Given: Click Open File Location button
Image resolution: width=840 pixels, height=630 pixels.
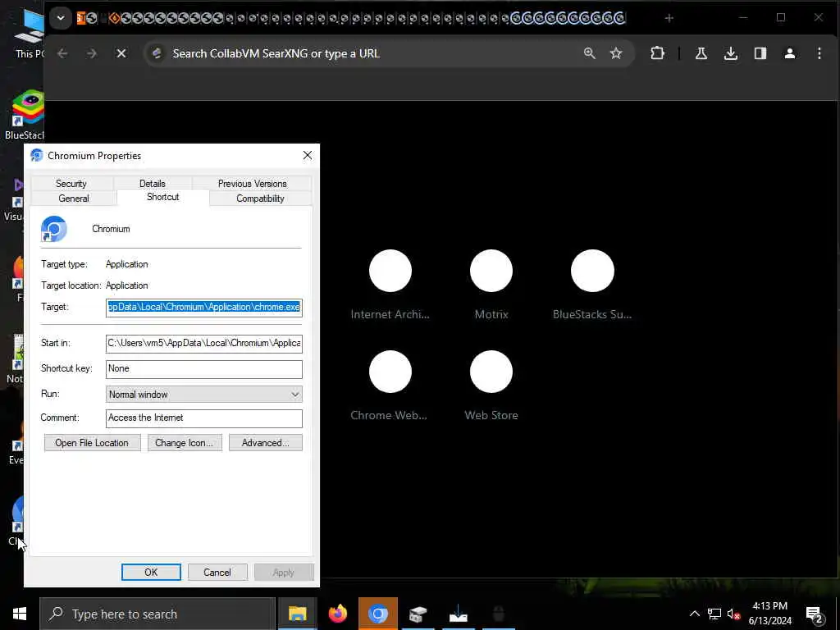Looking at the screenshot, I should click(92, 443).
